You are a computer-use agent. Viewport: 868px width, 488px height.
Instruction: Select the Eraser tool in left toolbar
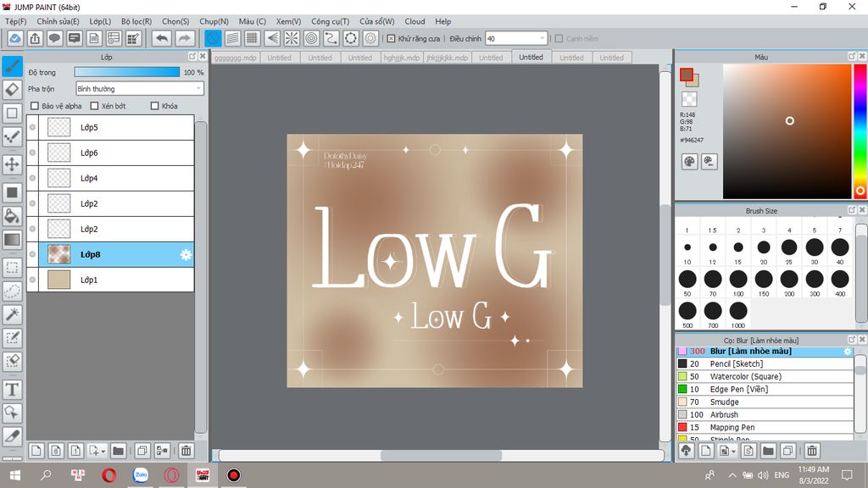(x=12, y=89)
